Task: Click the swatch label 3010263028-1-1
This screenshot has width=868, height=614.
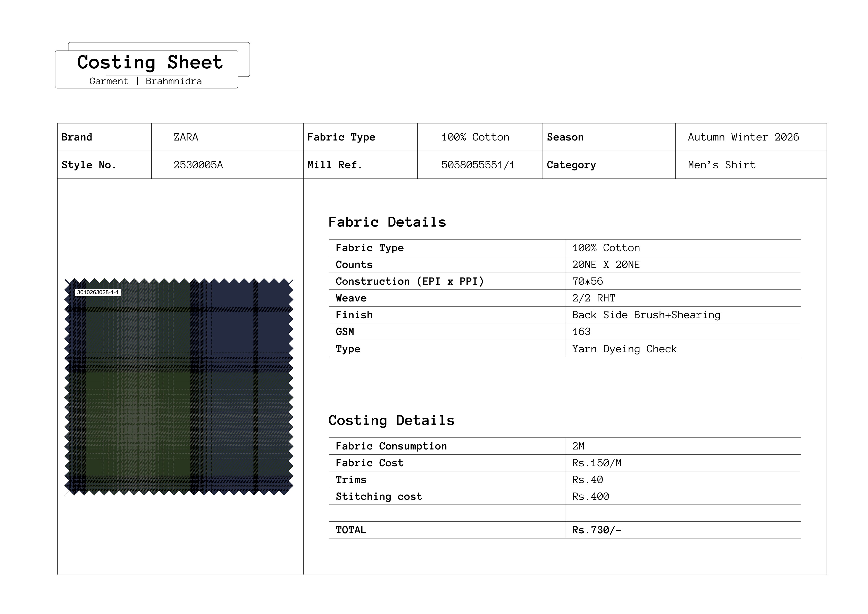Action: pyautogui.click(x=98, y=292)
